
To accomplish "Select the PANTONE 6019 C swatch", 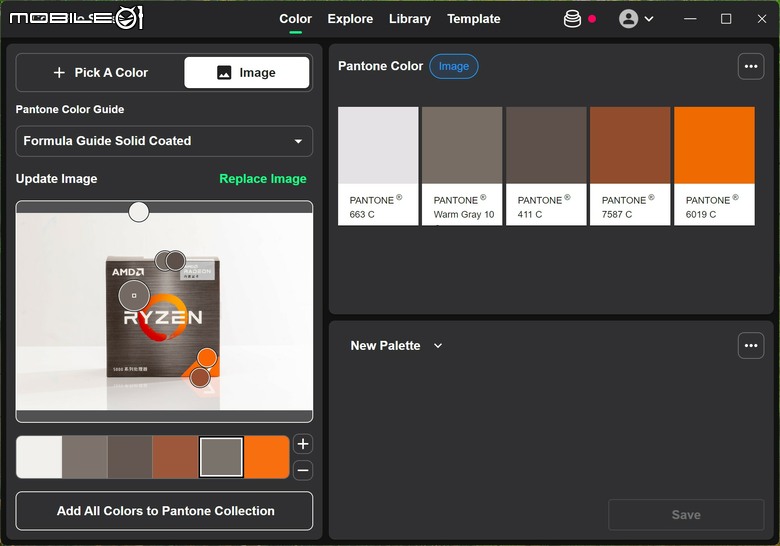I will (x=714, y=166).
